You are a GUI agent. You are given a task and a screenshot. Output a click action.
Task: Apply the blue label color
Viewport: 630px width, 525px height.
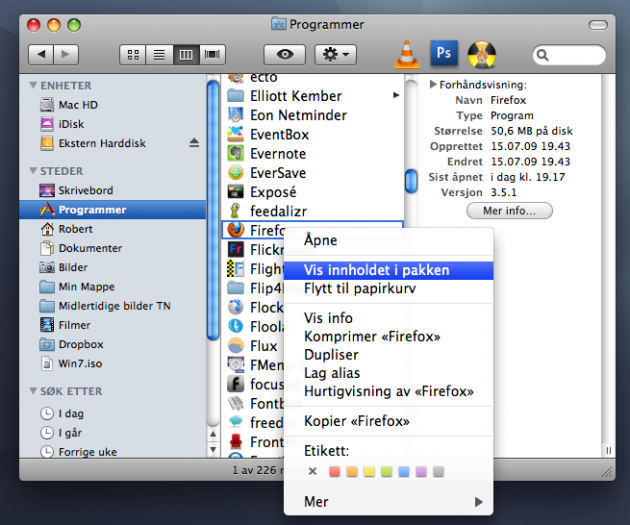click(x=404, y=472)
